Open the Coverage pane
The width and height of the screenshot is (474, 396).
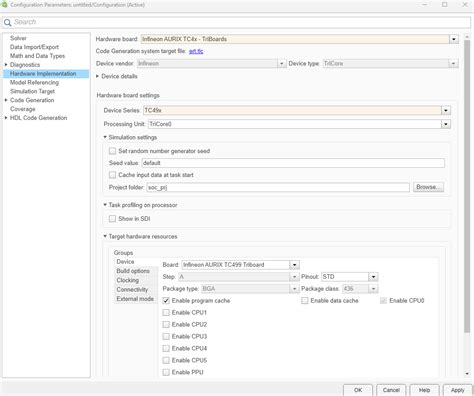(x=23, y=109)
